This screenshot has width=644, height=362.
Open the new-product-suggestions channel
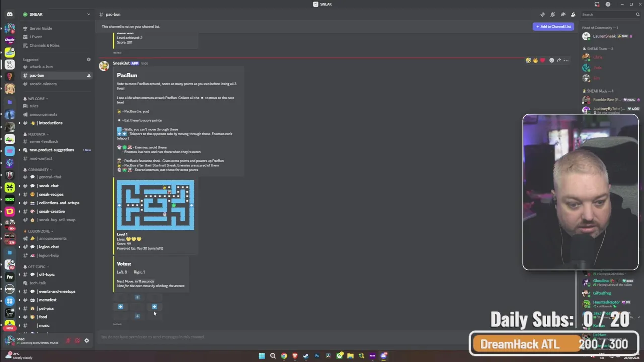coord(55,150)
